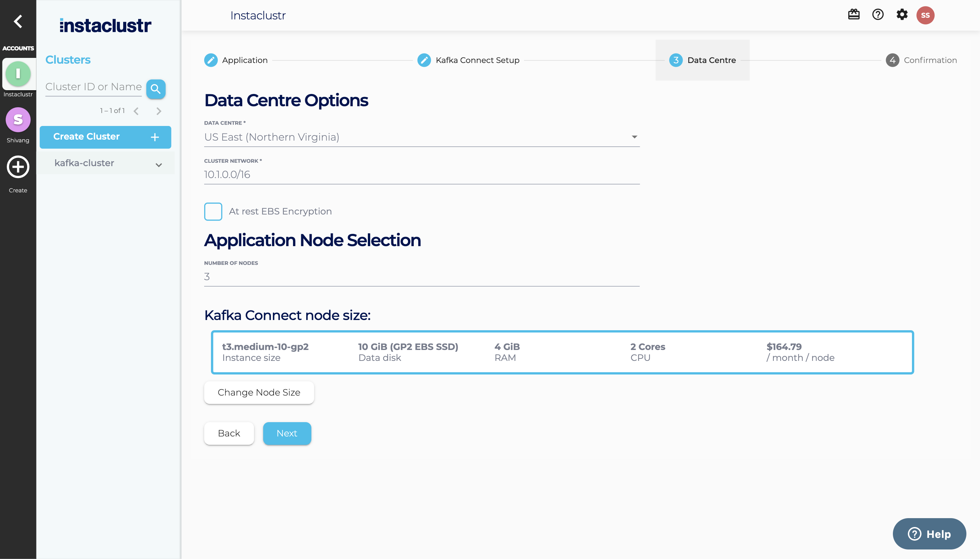Screen dimensions: 980x559
Task: Switch to the Shivang account avatar
Action: coord(18,120)
